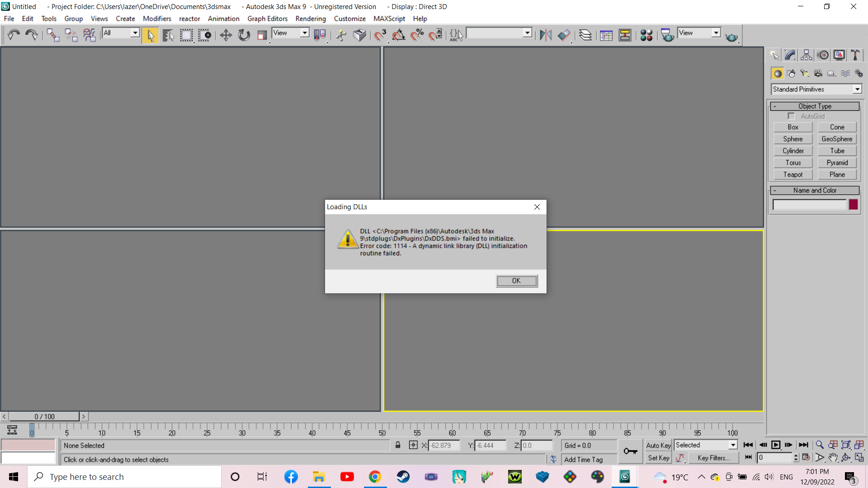Open the Space Warps category icon

[x=845, y=73]
